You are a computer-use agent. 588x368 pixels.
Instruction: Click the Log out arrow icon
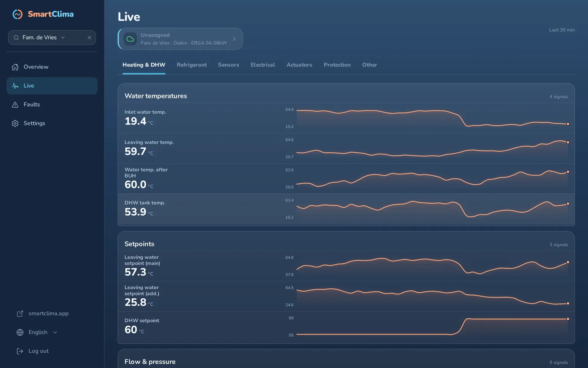coord(20,351)
